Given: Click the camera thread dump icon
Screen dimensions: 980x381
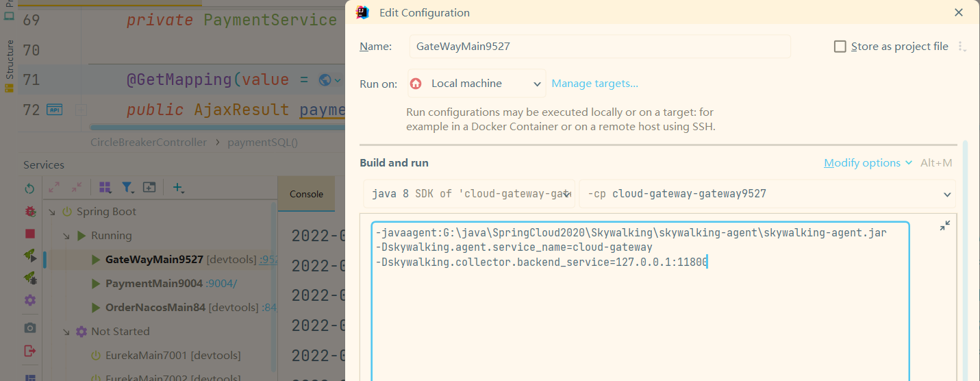Looking at the screenshot, I should (29, 328).
